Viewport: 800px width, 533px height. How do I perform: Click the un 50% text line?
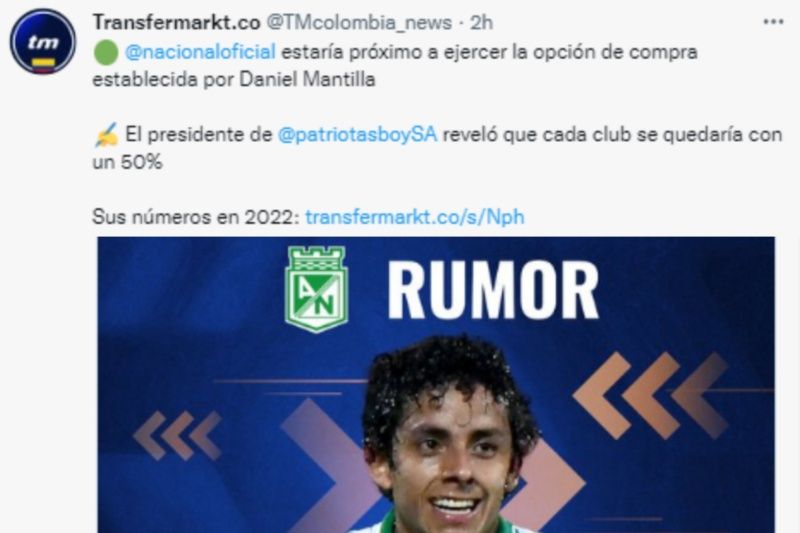click(x=127, y=162)
